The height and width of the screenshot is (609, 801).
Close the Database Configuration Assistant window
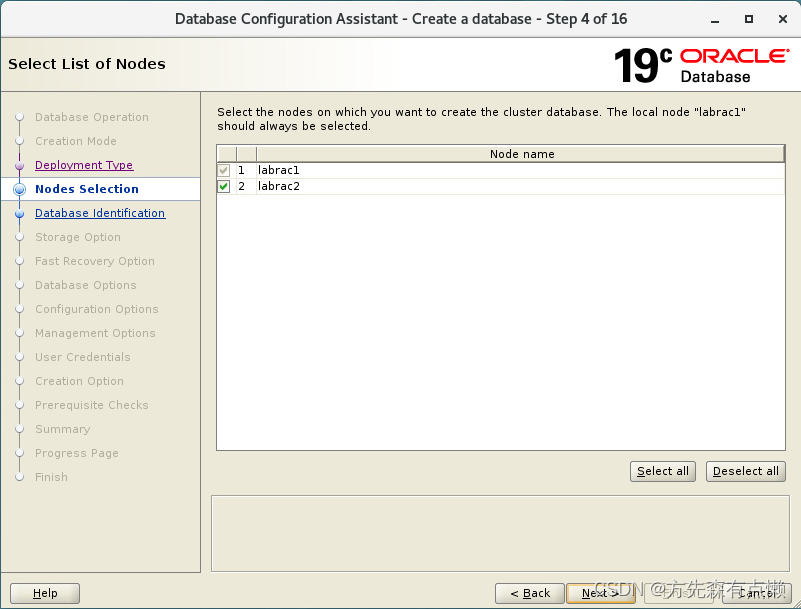(x=783, y=19)
